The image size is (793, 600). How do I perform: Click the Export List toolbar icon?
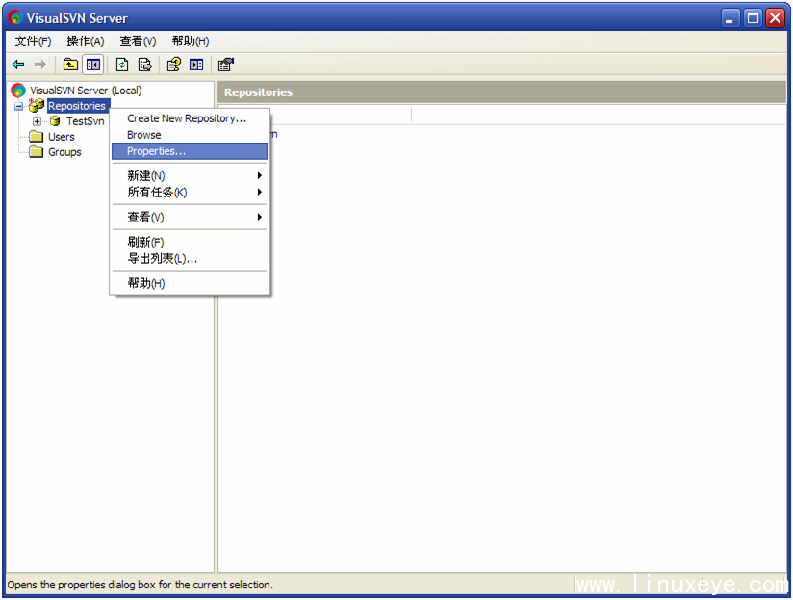pyautogui.click(x=145, y=64)
